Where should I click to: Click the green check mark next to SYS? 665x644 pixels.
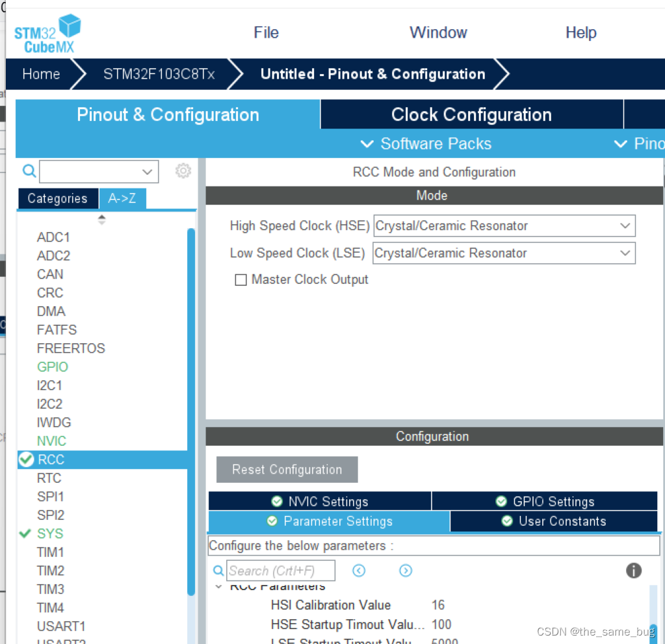click(25, 534)
